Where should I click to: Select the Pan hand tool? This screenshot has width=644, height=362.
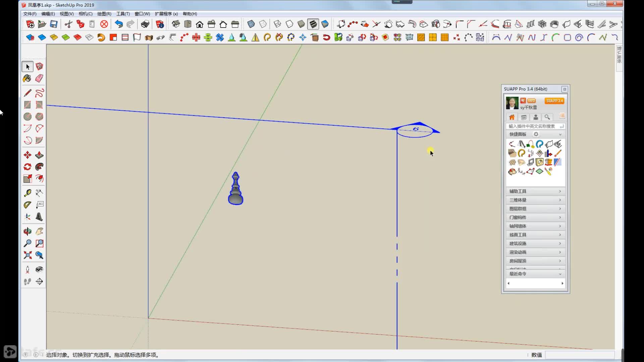[x=39, y=231]
